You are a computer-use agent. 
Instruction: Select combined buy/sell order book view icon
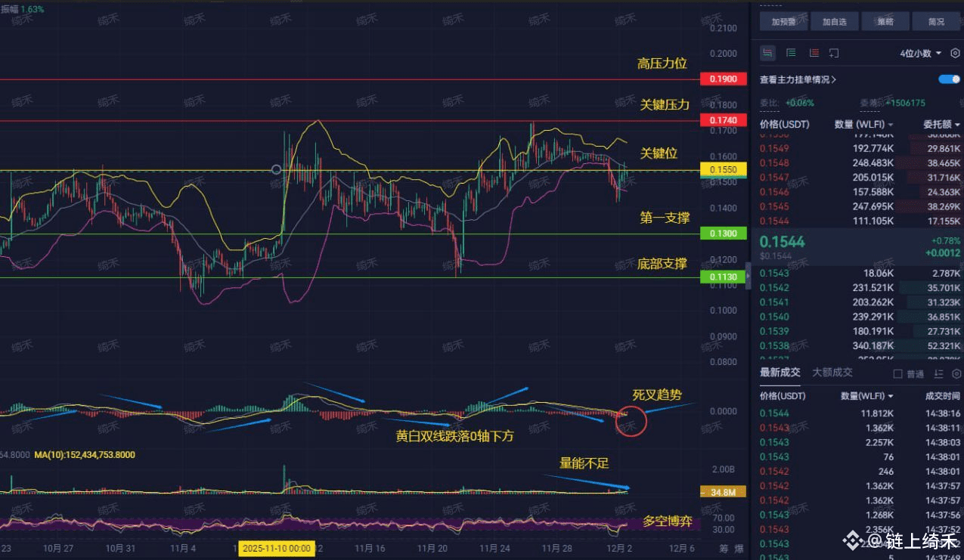[x=767, y=53]
